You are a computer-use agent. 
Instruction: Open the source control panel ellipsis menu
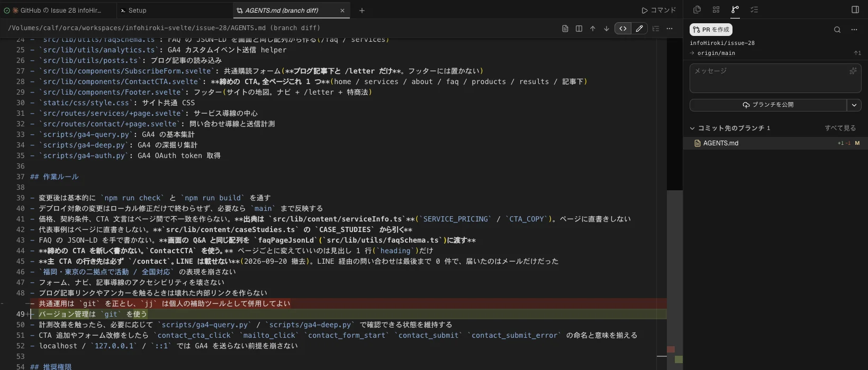[x=854, y=30]
